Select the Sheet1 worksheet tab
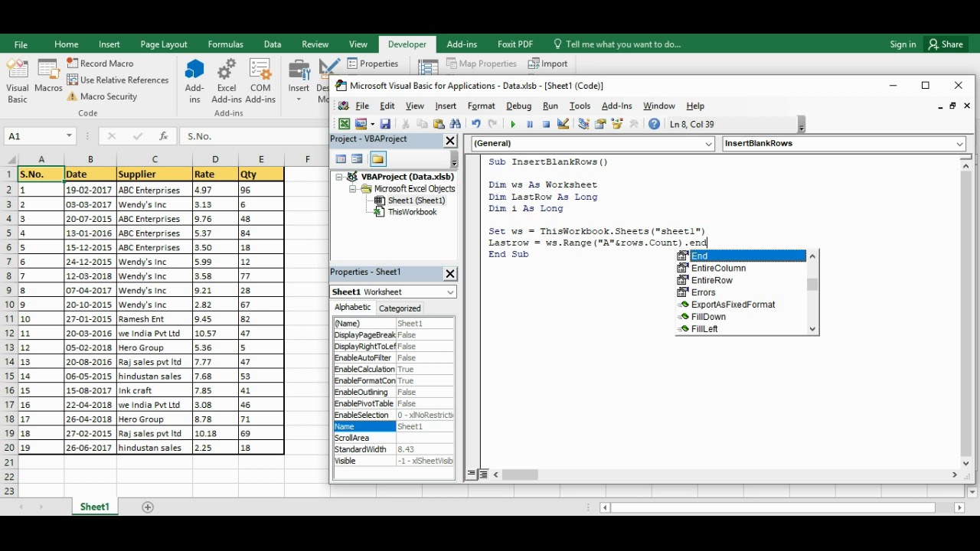The height and width of the screenshot is (551, 980). pyautogui.click(x=95, y=507)
